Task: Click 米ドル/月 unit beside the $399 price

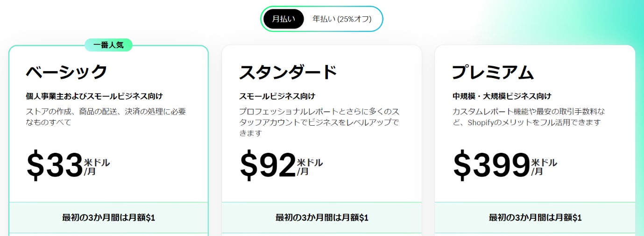Action: [544, 167]
